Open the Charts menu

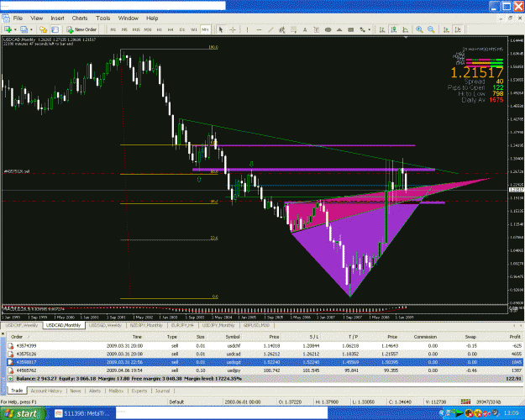[x=80, y=18]
